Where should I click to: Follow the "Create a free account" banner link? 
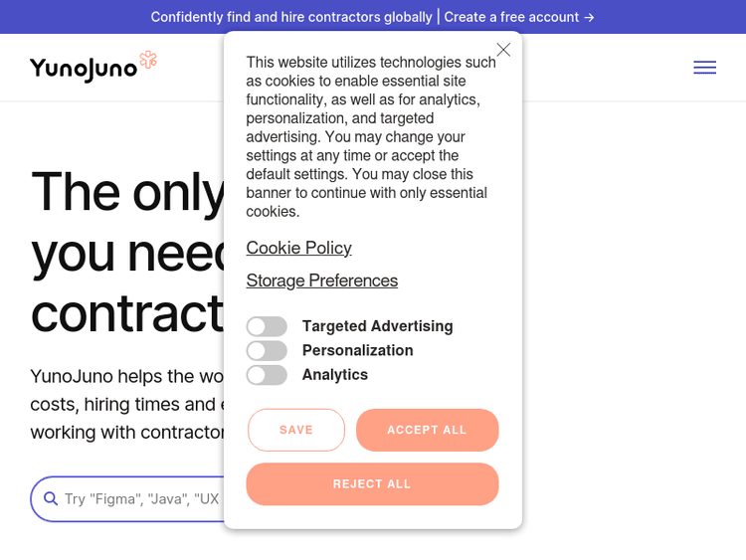pyautogui.click(x=519, y=17)
